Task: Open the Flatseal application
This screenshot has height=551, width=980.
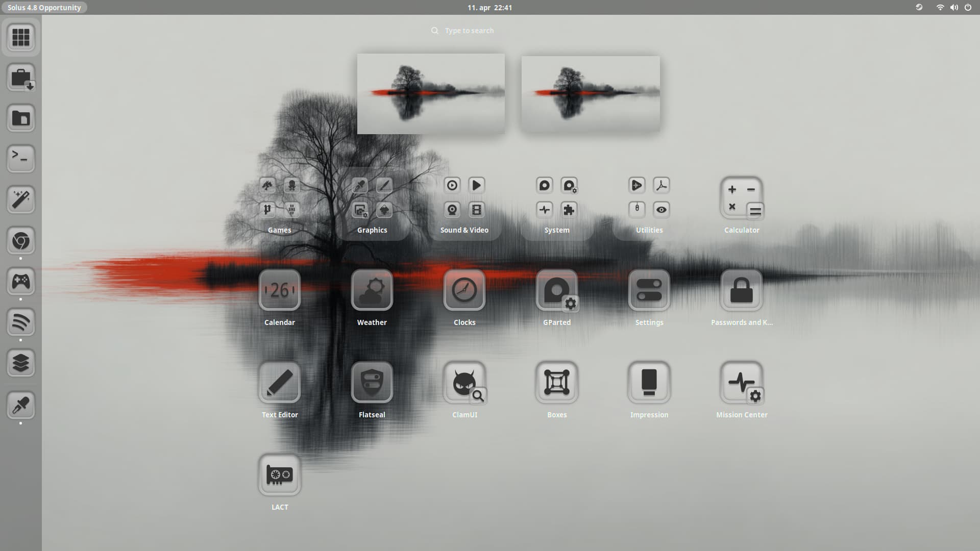Action: coord(372,383)
